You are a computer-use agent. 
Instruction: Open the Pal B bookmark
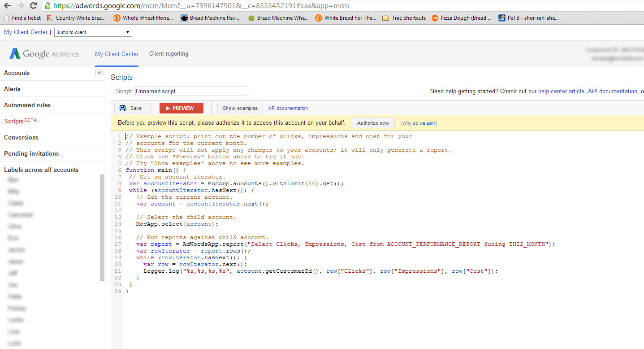pos(529,18)
